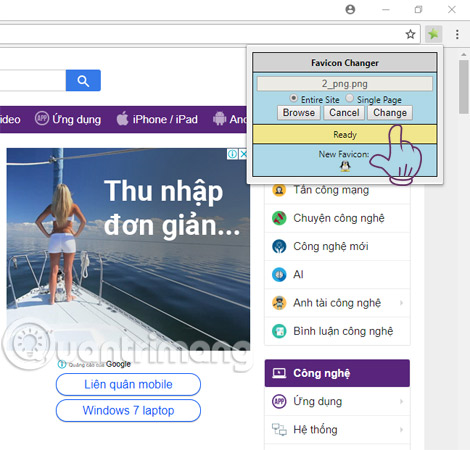
Task: Open the Chrome profile account icon
Action: (x=350, y=9)
